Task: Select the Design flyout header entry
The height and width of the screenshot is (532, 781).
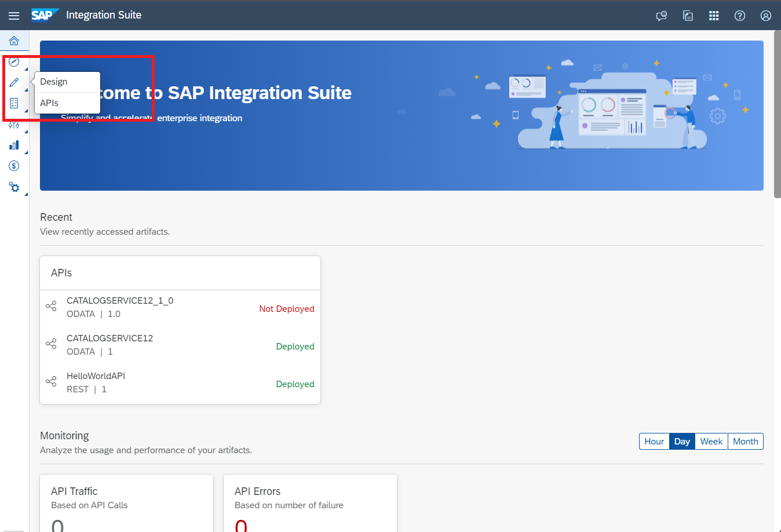Action: (x=67, y=82)
